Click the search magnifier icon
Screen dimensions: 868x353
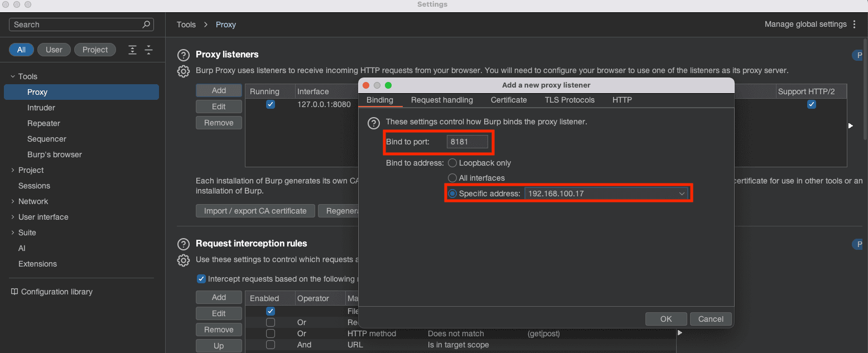(146, 25)
